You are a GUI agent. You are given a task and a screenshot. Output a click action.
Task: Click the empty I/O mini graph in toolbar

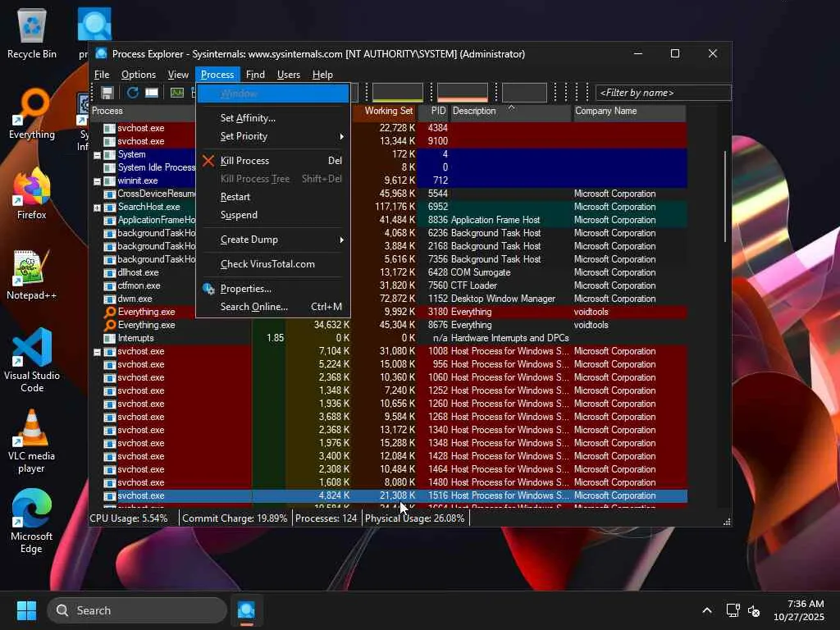pyautogui.click(x=524, y=92)
